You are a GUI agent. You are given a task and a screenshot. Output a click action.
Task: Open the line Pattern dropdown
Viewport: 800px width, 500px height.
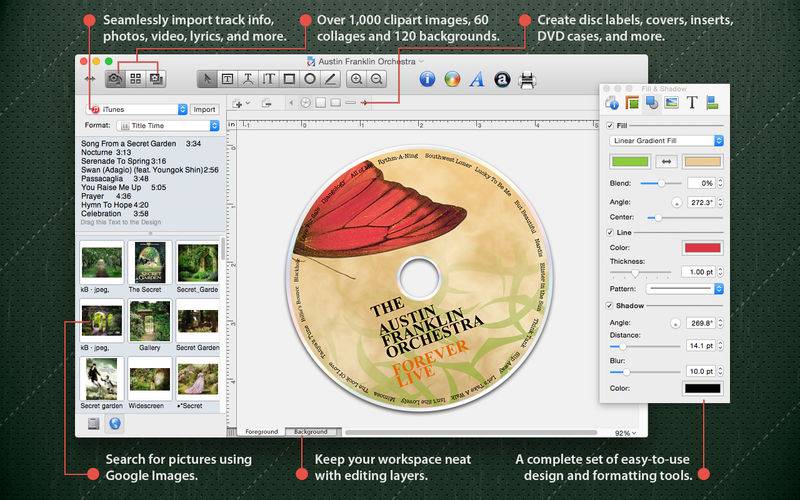point(685,289)
